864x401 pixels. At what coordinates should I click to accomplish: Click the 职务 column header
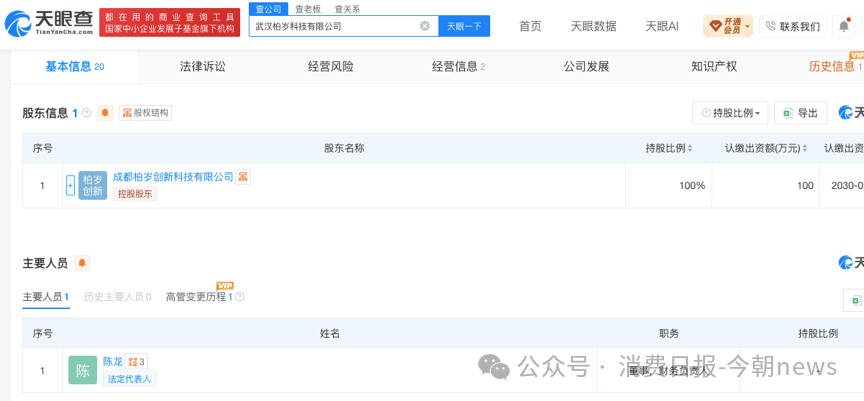click(x=668, y=333)
